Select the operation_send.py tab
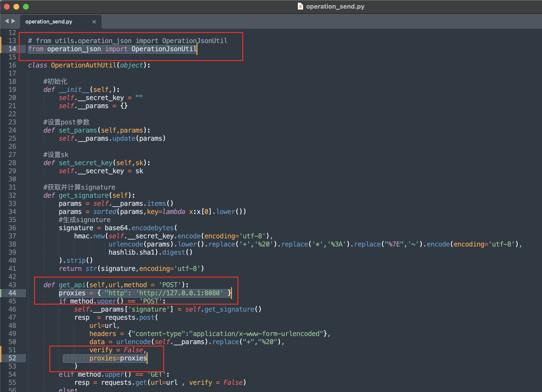This screenshot has height=392, width=542. coord(61,22)
